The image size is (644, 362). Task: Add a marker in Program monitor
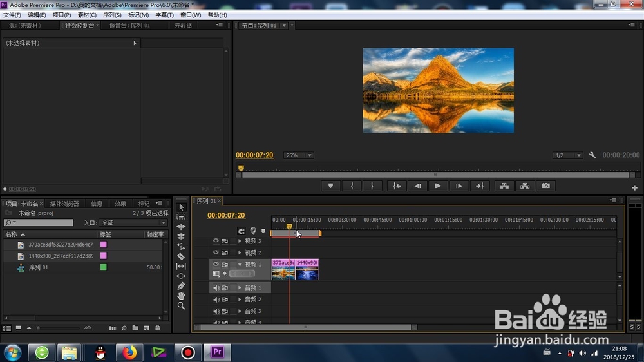330,186
